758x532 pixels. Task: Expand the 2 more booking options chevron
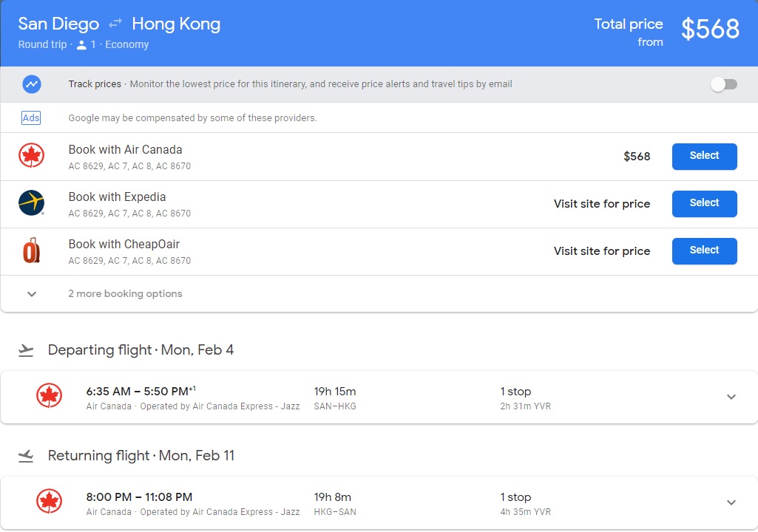pyautogui.click(x=32, y=294)
